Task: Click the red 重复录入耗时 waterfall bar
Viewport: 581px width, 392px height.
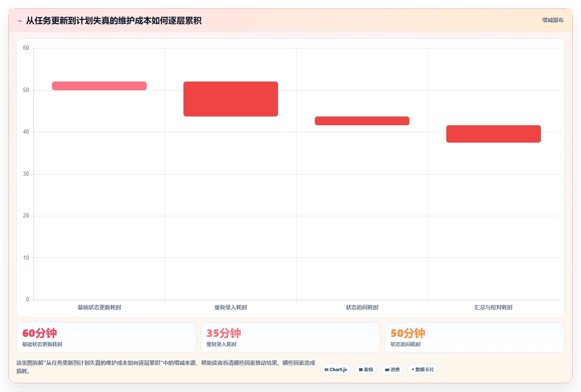Action: click(231, 99)
